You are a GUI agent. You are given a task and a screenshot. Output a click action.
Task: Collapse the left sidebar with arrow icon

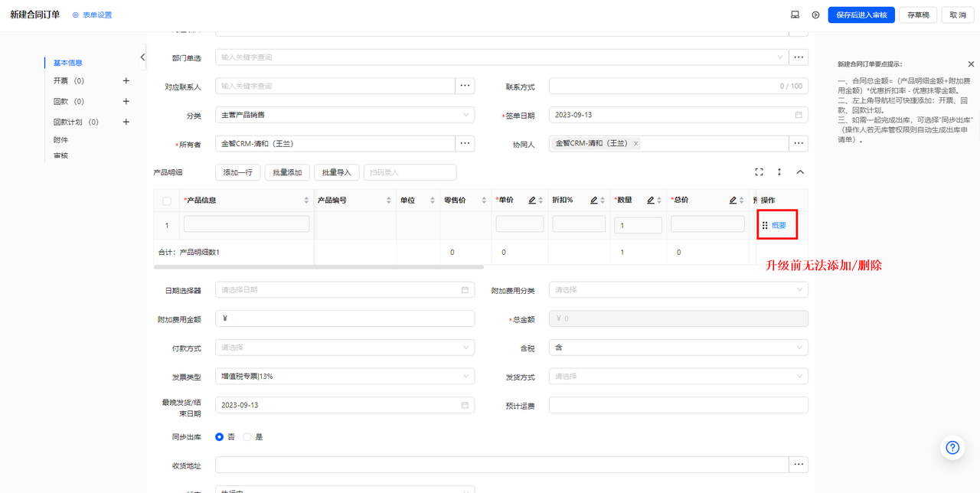[x=143, y=57]
